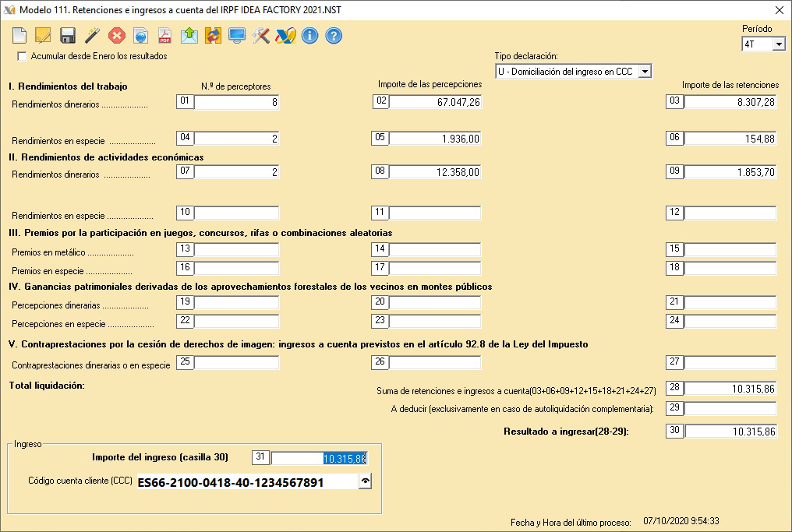
Task: Close the Modelo 111 window
Action: coord(780,10)
